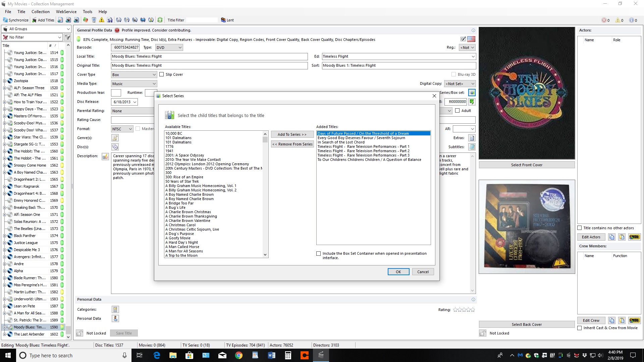
Task: Enable Include Box Set Container checkbox
Action: pos(319,254)
